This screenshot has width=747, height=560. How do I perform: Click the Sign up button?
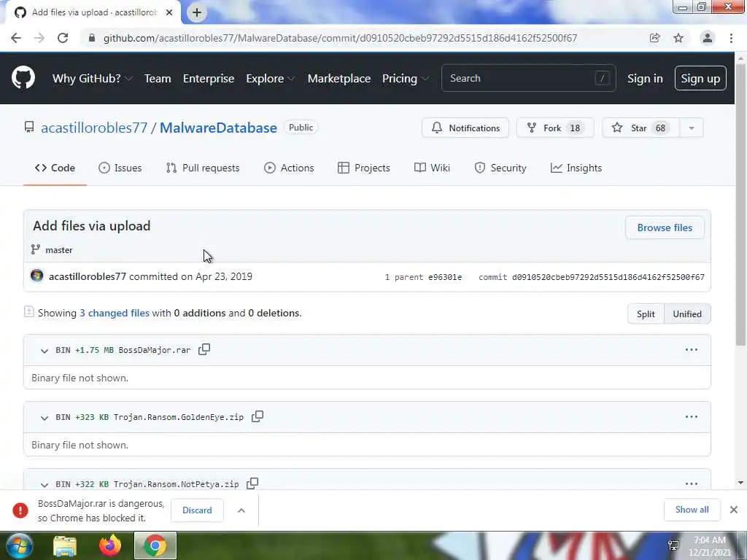coord(700,78)
